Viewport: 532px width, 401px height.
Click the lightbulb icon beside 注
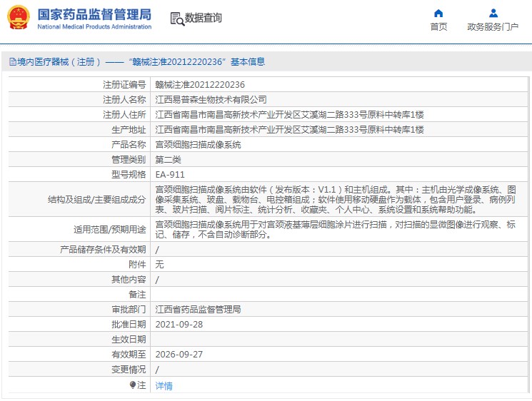click(133, 385)
